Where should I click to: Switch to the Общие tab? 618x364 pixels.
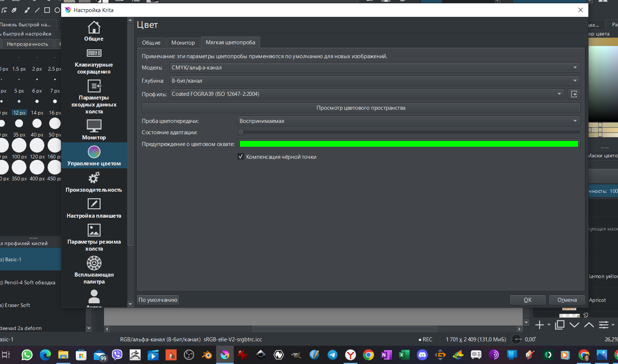pyautogui.click(x=151, y=43)
